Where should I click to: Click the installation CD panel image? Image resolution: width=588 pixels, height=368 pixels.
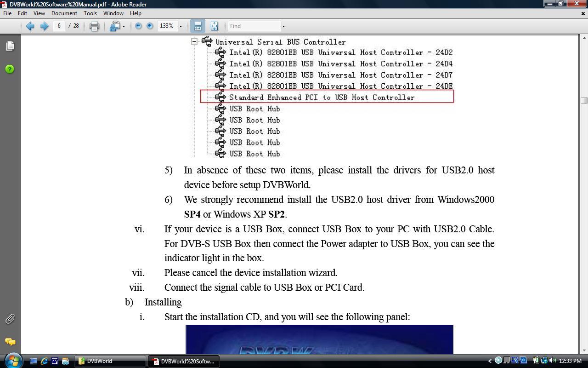pos(319,339)
